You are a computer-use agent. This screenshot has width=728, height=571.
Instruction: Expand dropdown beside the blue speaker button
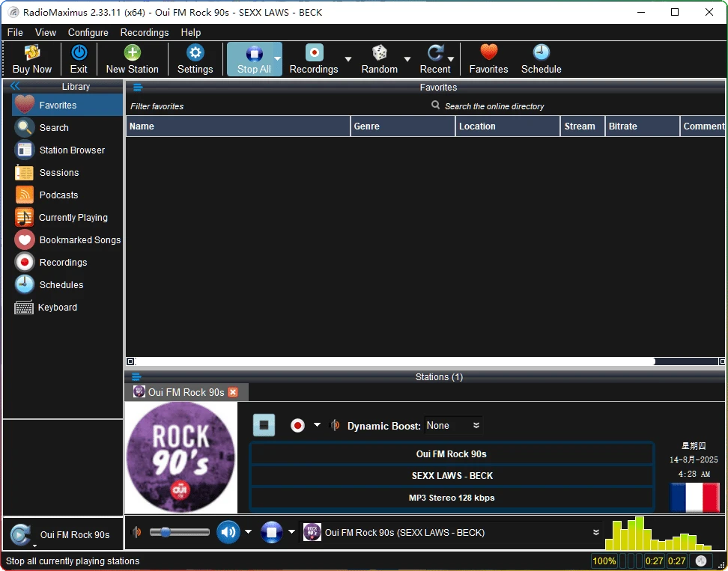coord(249,531)
